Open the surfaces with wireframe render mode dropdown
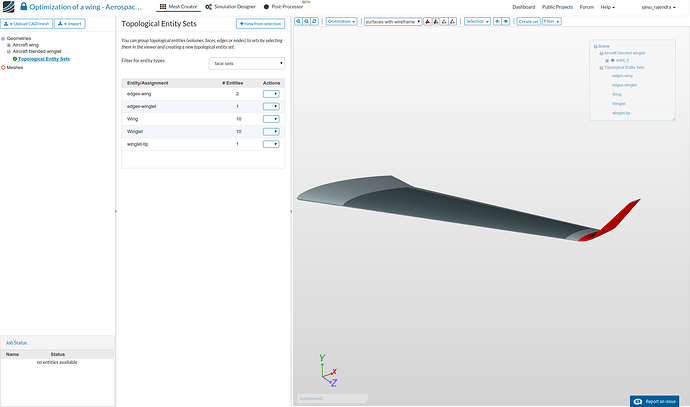The width and height of the screenshot is (690, 407). point(393,21)
